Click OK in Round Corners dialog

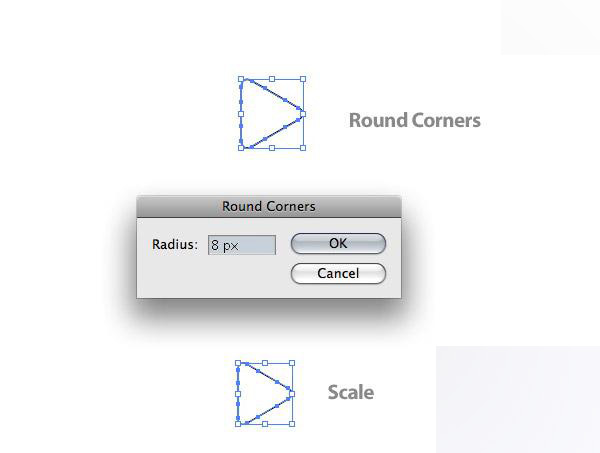pyautogui.click(x=338, y=244)
